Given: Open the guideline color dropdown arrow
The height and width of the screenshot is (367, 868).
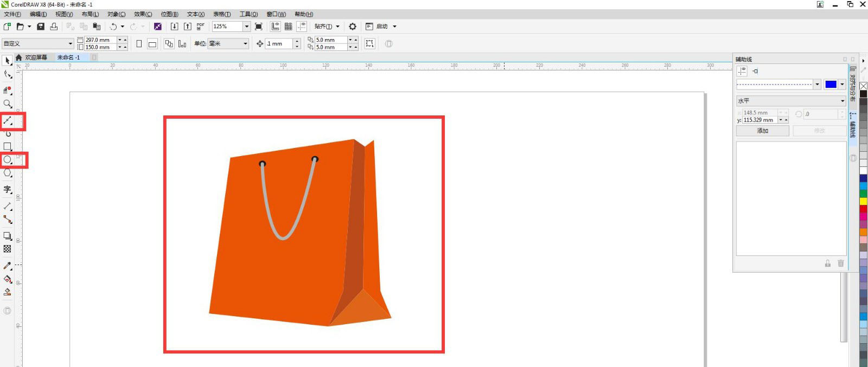Looking at the screenshot, I should coord(842,84).
